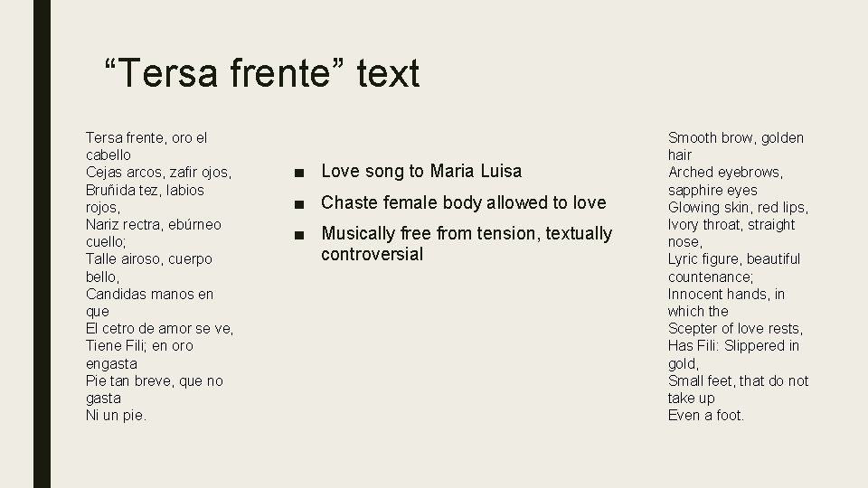Click the "Musically free from tension" line
Image resolution: width=868 pixels, height=488 pixels.
point(467,233)
